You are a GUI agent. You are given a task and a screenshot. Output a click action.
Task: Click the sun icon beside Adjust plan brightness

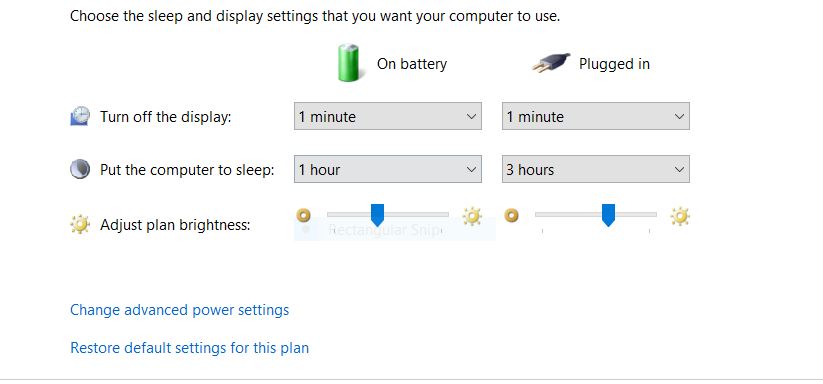(80, 225)
